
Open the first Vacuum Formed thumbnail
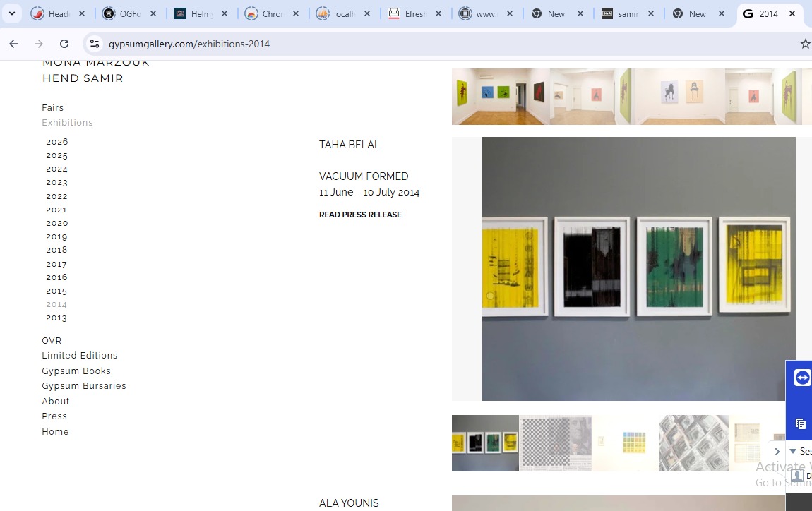485,443
